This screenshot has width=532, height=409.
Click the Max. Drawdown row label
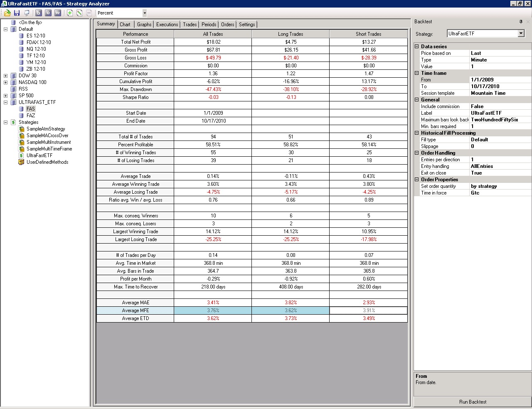pos(135,89)
